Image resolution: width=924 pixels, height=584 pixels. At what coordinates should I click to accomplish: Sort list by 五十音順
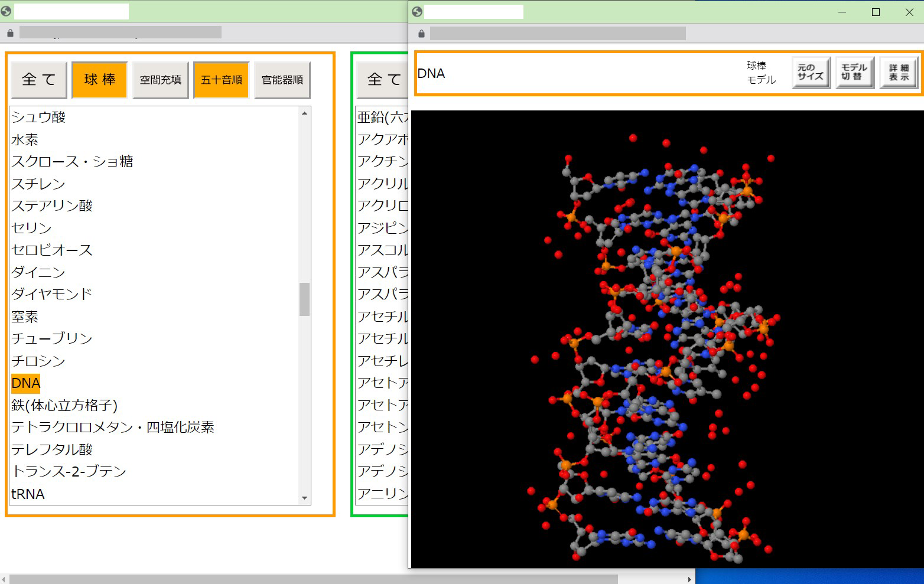click(222, 80)
